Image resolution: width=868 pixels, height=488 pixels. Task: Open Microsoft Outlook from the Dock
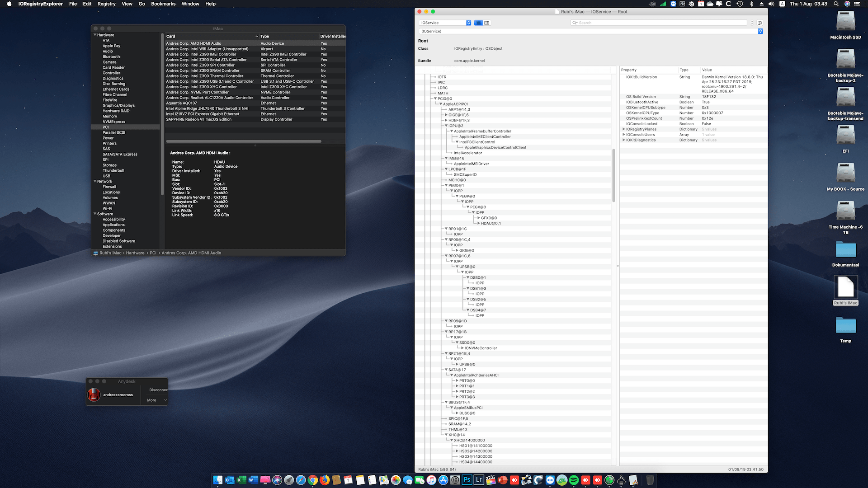(230, 480)
